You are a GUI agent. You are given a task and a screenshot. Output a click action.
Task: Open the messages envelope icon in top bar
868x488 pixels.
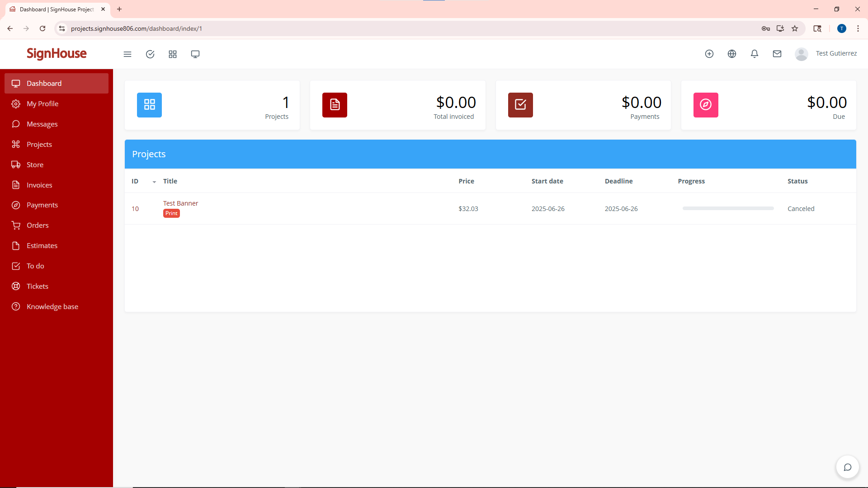[777, 54]
